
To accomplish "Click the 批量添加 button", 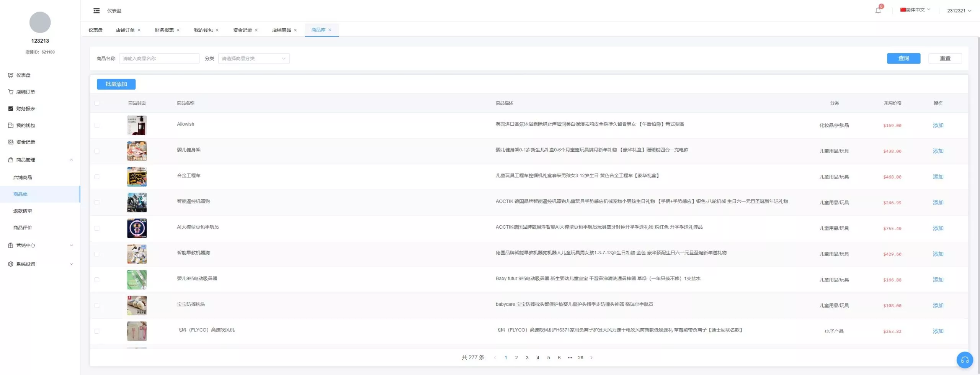I will tap(116, 84).
